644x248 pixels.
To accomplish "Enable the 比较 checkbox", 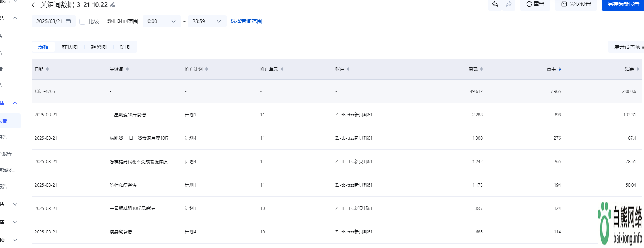I will click(x=82, y=22).
